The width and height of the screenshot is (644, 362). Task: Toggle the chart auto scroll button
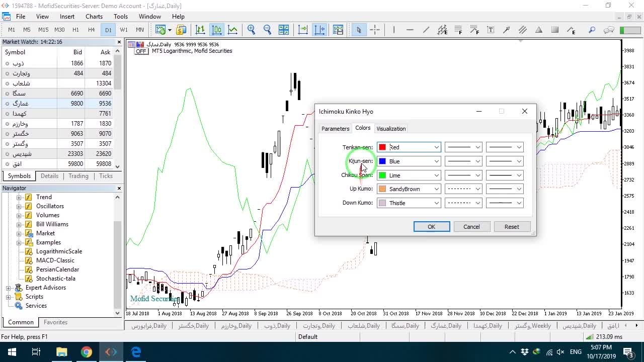[303, 30]
